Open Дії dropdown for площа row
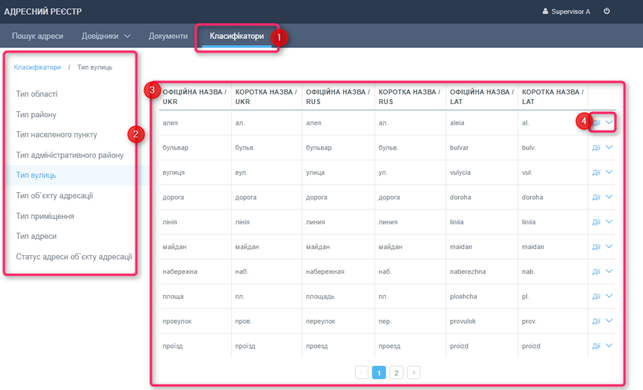The image size is (643, 390). tap(602, 296)
